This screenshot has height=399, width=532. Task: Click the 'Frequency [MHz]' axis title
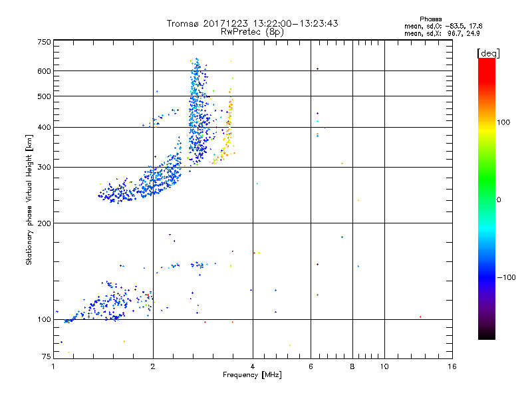point(252,375)
